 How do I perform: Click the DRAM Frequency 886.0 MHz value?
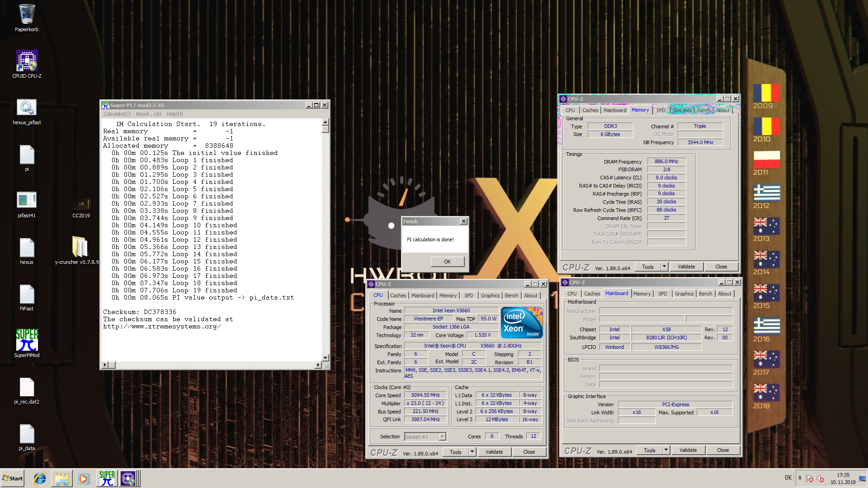(x=666, y=161)
